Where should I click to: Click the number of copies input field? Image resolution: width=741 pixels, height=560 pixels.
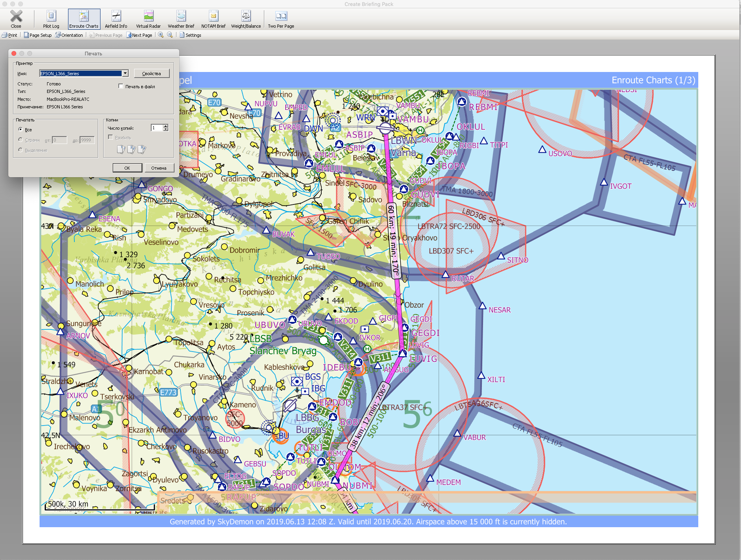click(x=157, y=128)
